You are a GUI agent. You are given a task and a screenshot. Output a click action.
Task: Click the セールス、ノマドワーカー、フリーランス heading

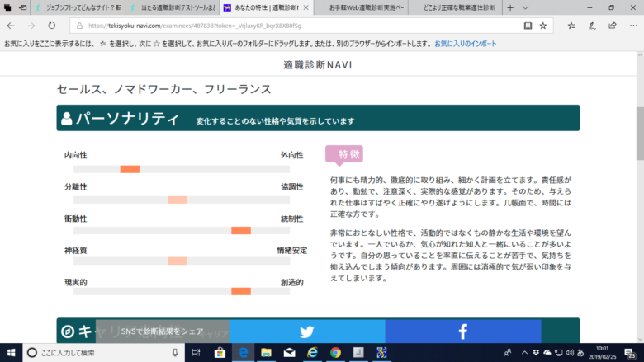163,89
